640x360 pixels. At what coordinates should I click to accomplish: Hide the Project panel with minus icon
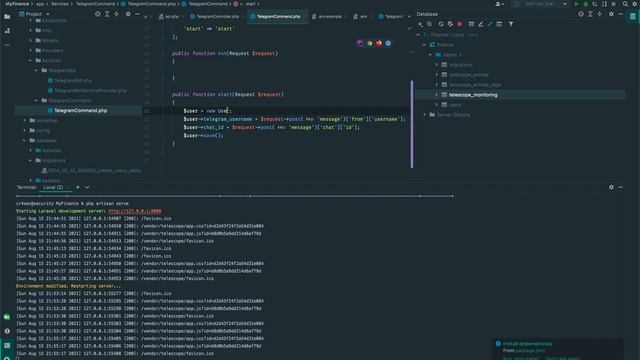coord(138,14)
